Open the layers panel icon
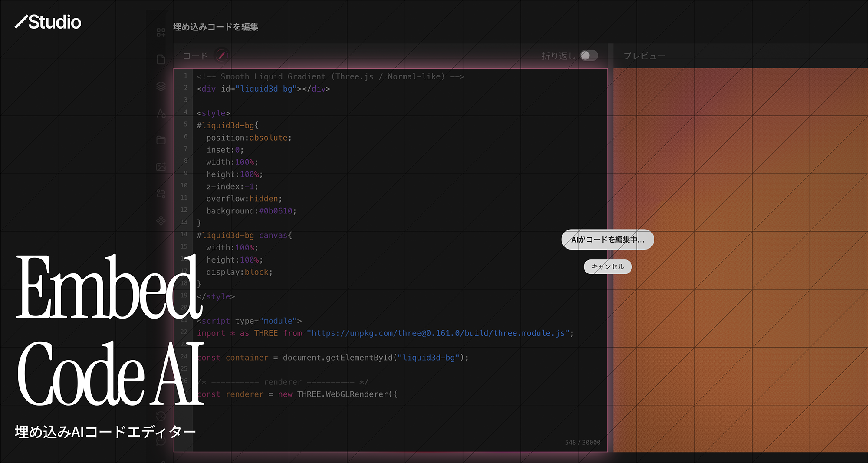The height and width of the screenshot is (463, 868). pos(161,86)
